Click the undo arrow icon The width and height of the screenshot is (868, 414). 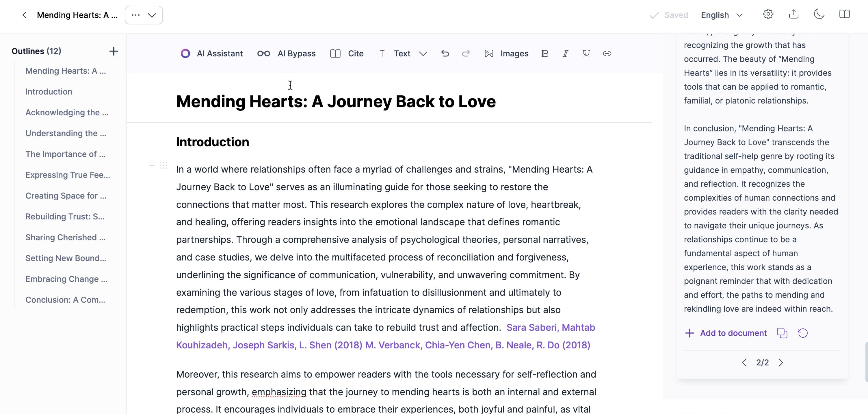point(445,53)
